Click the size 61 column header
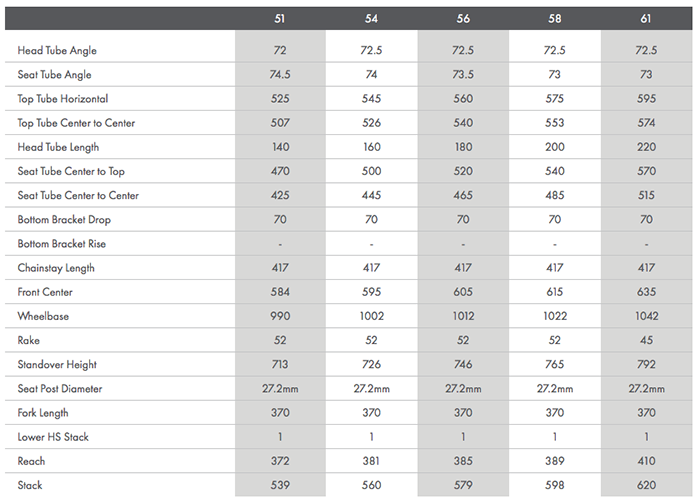The height and width of the screenshot is (504, 700). (x=646, y=19)
